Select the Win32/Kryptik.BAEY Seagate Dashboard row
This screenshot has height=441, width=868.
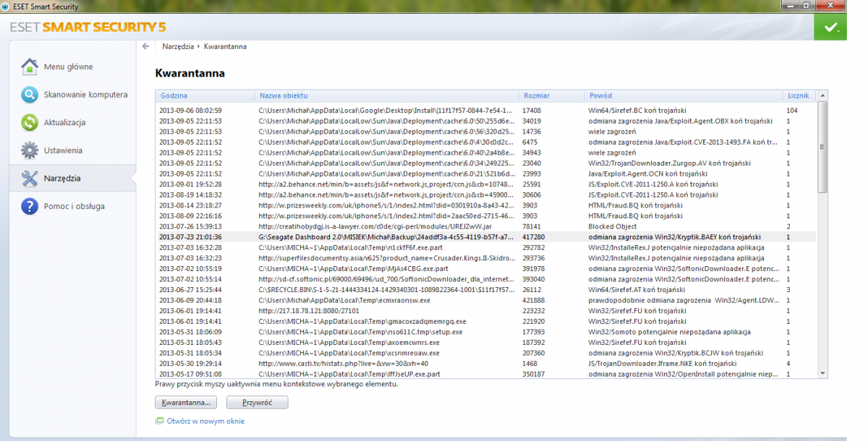(x=486, y=237)
